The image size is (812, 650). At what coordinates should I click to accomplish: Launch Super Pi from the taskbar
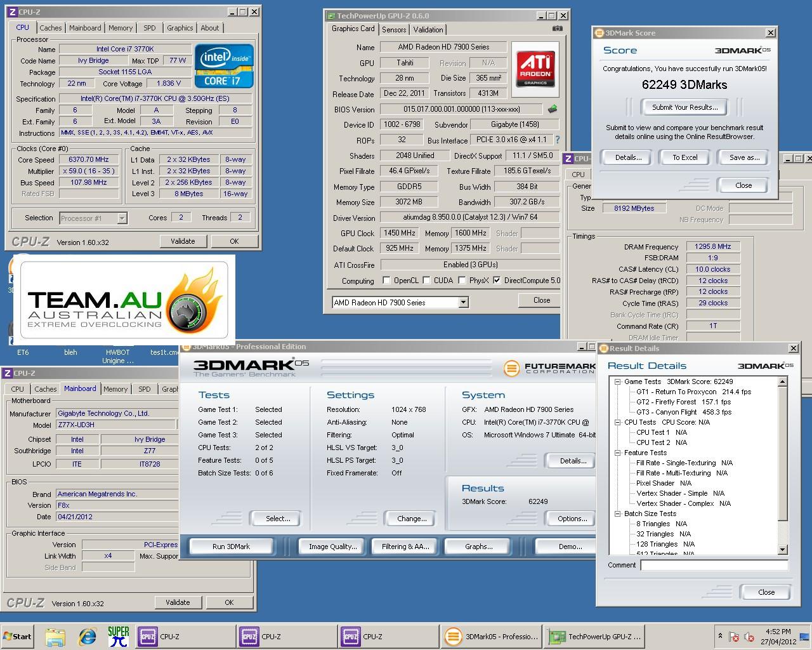[x=119, y=636]
